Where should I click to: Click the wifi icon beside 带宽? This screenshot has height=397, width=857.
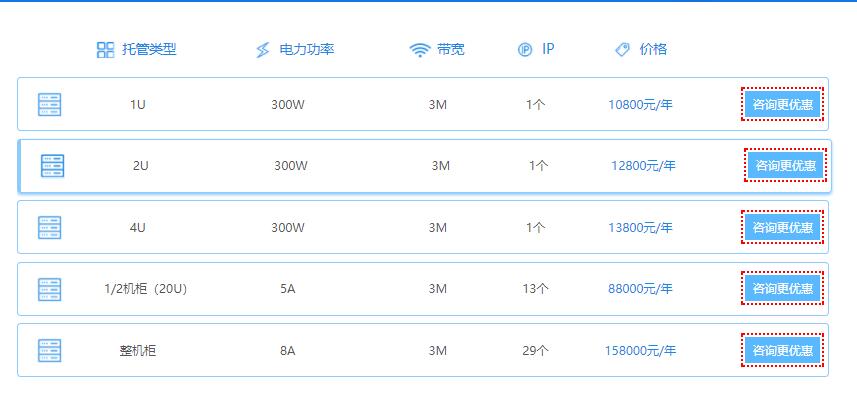420,50
